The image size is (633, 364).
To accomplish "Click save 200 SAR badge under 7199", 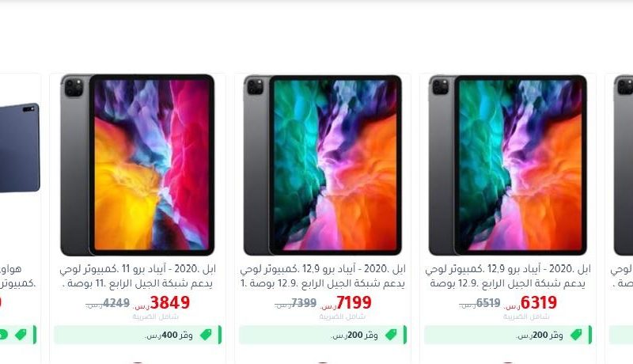I will [323, 335].
